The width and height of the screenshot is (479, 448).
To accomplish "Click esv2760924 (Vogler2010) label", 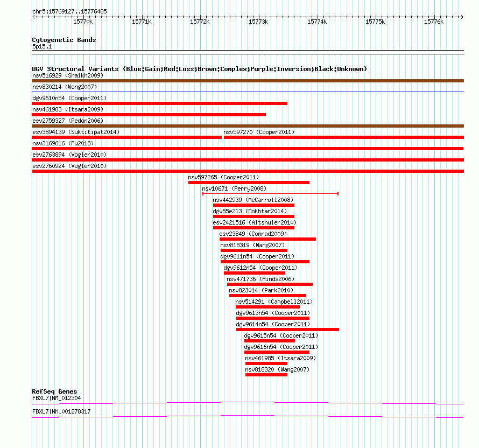I will pyautogui.click(x=69, y=166).
